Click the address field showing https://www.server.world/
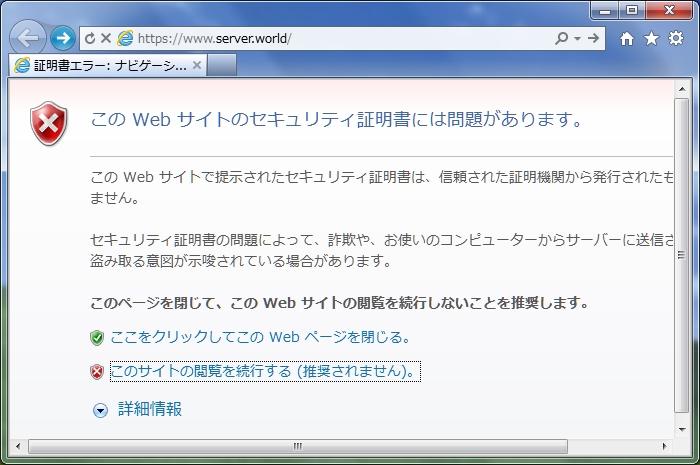This screenshot has width=700, height=465. click(x=344, y=38)
